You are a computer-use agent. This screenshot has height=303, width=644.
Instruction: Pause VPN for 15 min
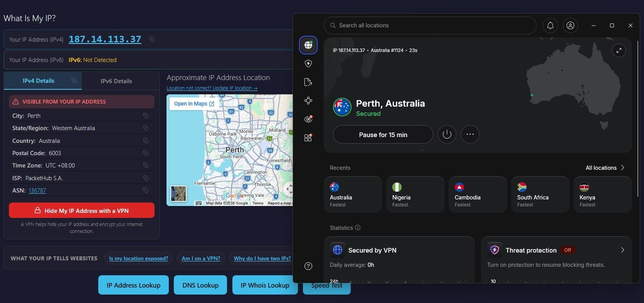point(383,134)
